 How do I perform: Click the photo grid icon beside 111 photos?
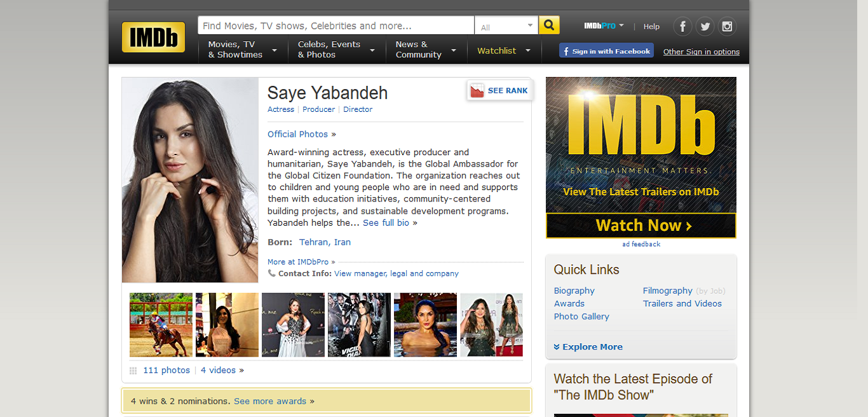click(x=133, y=371)
